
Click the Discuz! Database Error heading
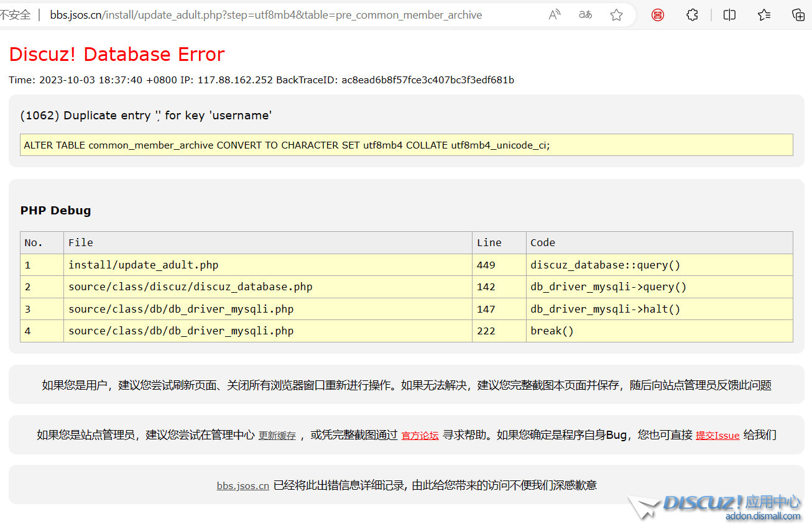point(117,54)
